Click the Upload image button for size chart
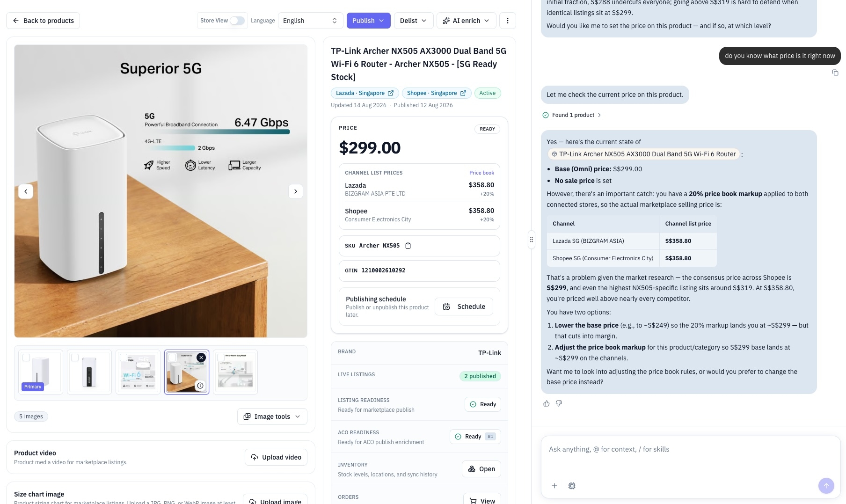Screen dimensions: 846x504 pyautogui.click(x=275, y=500)
